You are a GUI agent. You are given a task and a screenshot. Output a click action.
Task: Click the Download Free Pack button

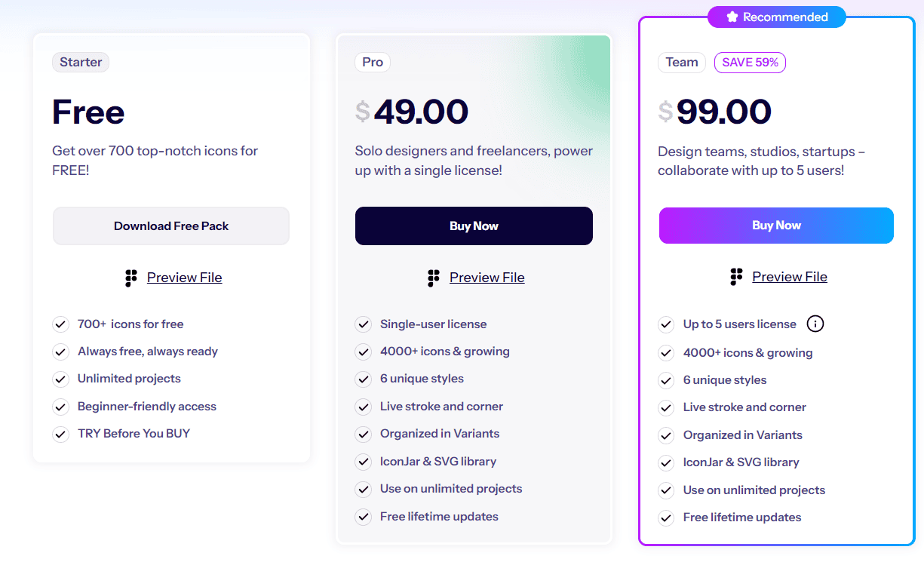[171, 226]
